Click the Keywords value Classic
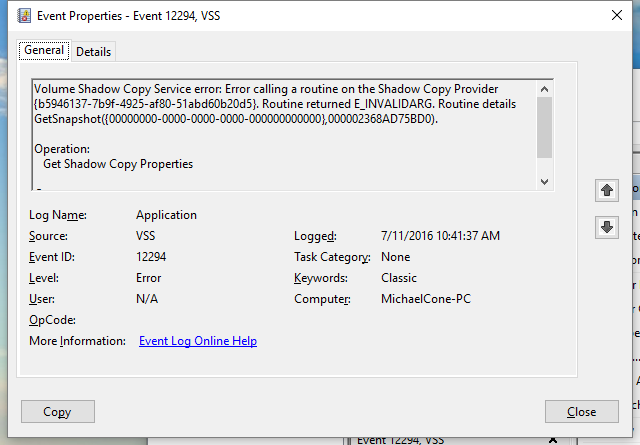 [x=399, y=278]
